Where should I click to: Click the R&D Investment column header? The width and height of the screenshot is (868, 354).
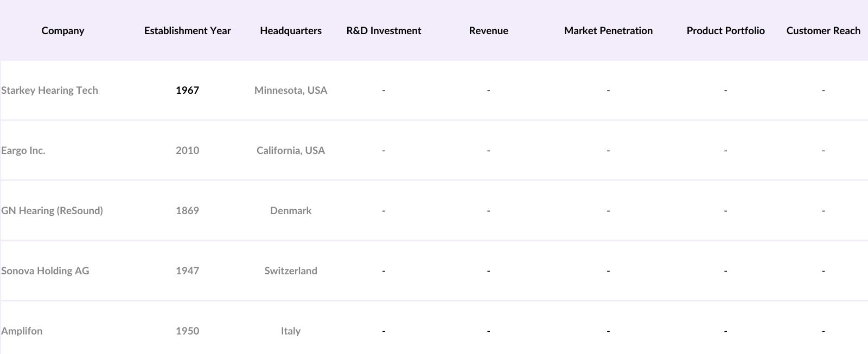point(384,30)
